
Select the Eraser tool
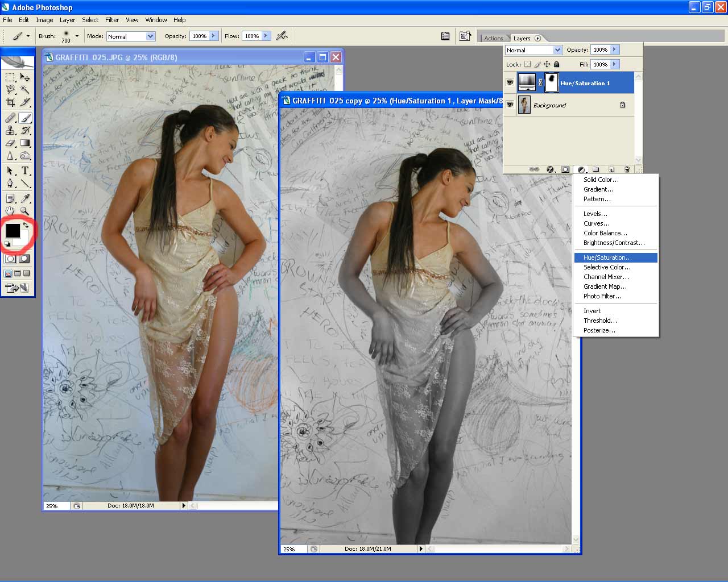point(10,143)
